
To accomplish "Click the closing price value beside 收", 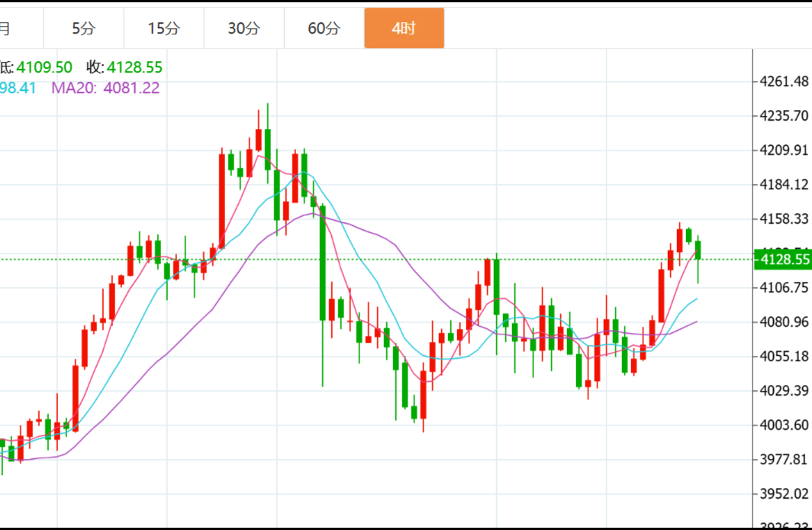I will pos(134,68).
